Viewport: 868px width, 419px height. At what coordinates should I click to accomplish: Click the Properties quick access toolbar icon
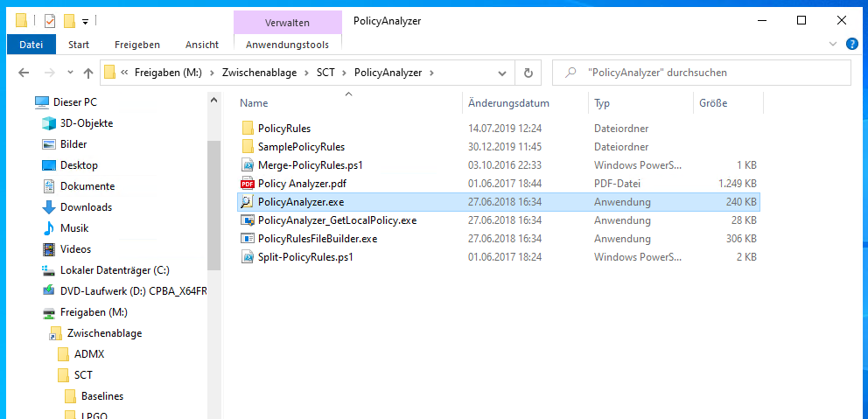coord(50,21)
